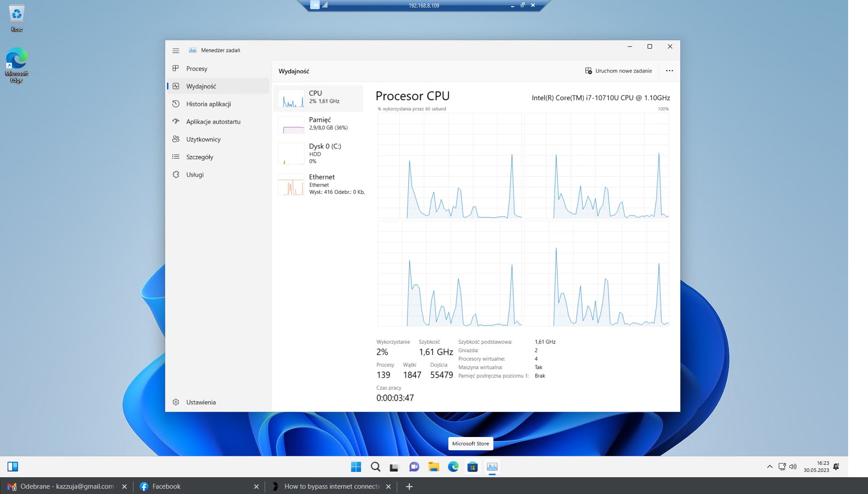868x494 pixels.
Task: Expand the three-dot more options menu
Action: 669,71
